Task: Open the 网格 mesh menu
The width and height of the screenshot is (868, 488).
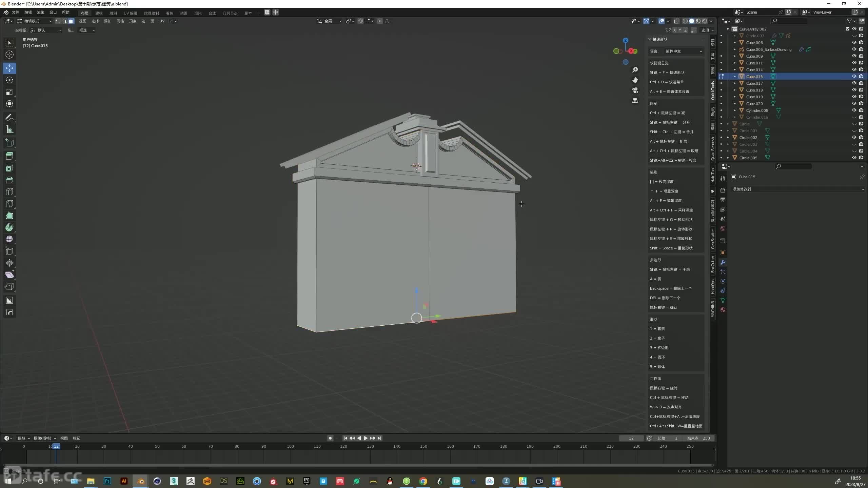Action: click(120, 21)
